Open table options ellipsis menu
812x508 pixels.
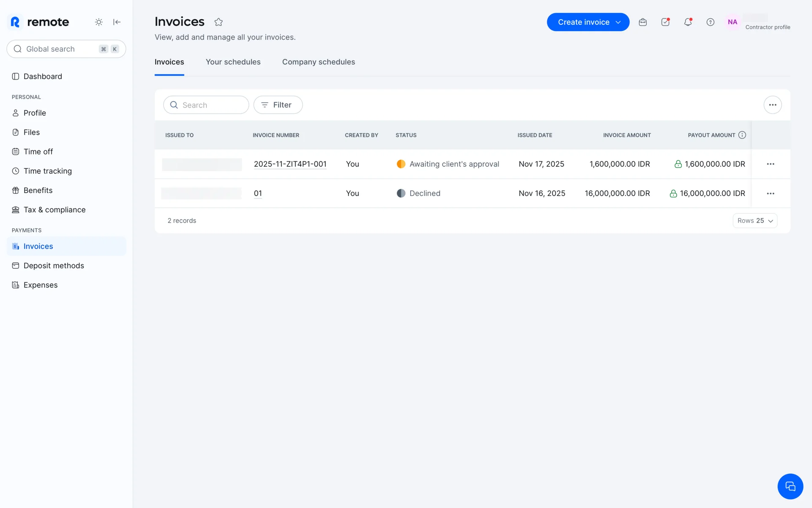coord(772,105)
